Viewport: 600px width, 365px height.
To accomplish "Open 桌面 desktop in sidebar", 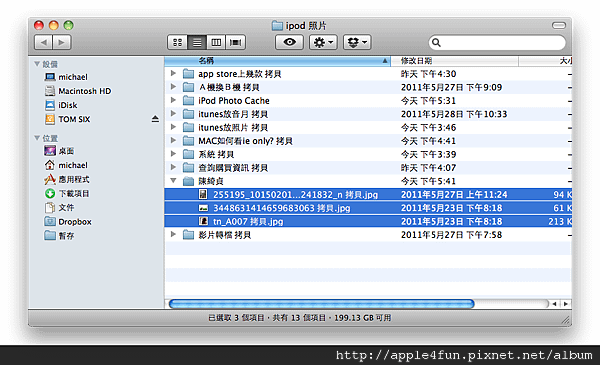I will point(59,151).
